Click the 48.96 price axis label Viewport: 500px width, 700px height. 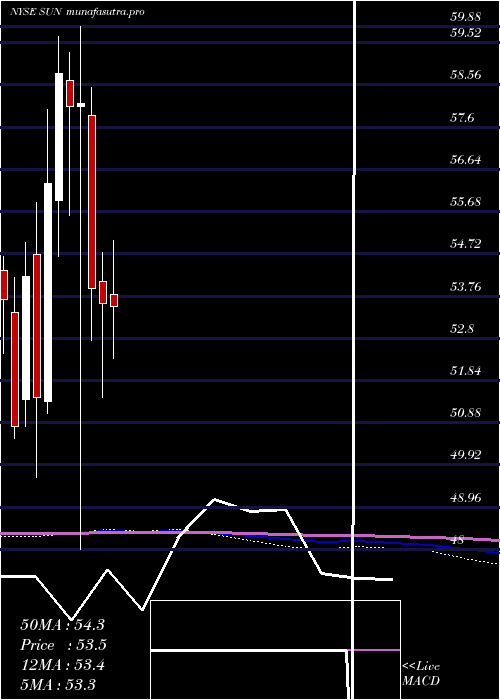coord(465,497)
